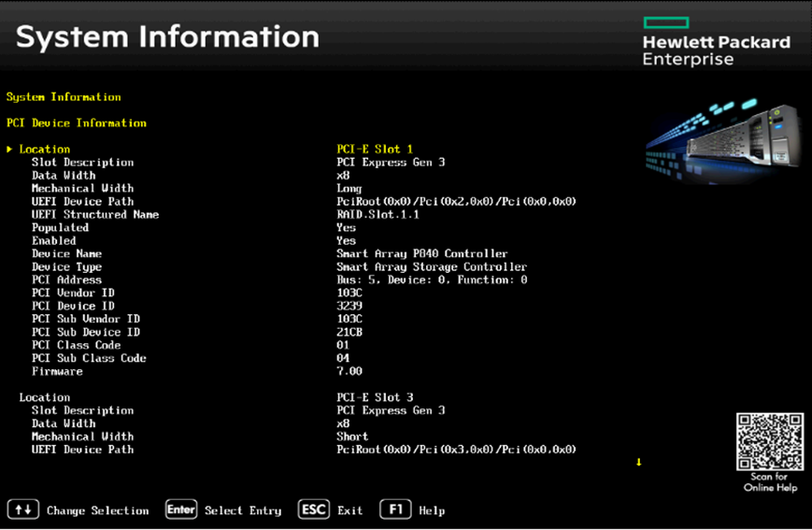The width and height of the screenshot is (812, 530).
Task: Open the System Information breadcrumb
Action: click(x=64, y=97)
